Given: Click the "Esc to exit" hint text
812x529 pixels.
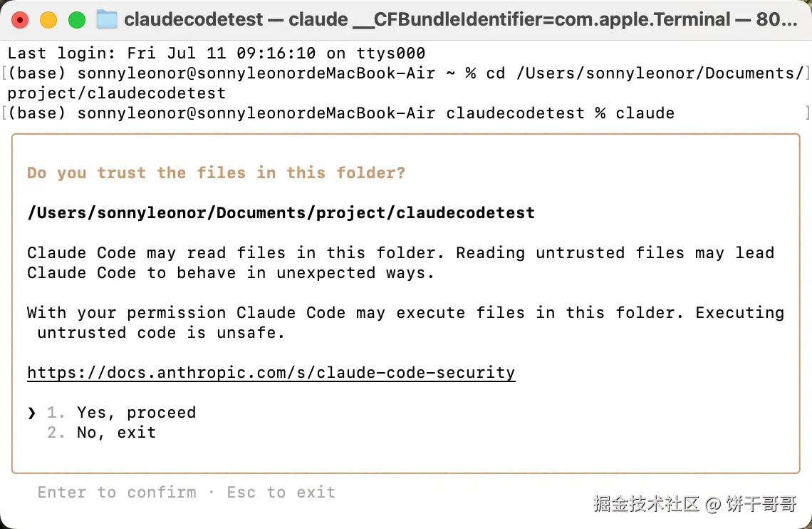Looking at the screenshot, I should pyautogui.click(x=281, y=493).
